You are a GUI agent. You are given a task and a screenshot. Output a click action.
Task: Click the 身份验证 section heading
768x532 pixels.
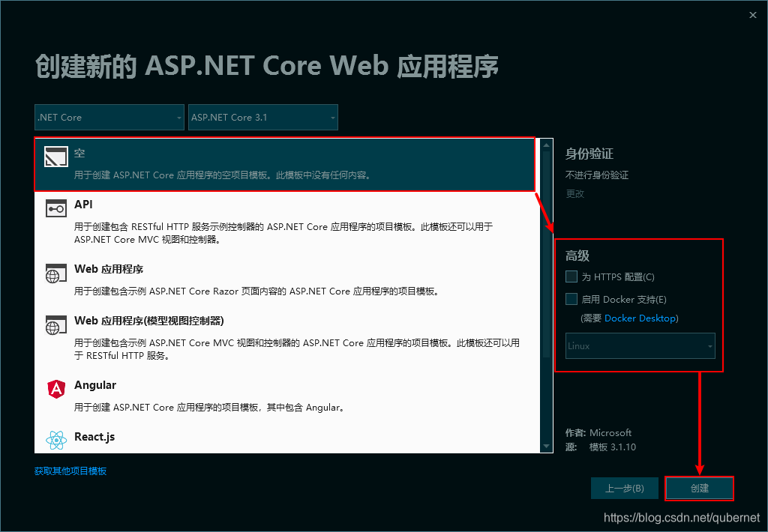pos(589,154)
